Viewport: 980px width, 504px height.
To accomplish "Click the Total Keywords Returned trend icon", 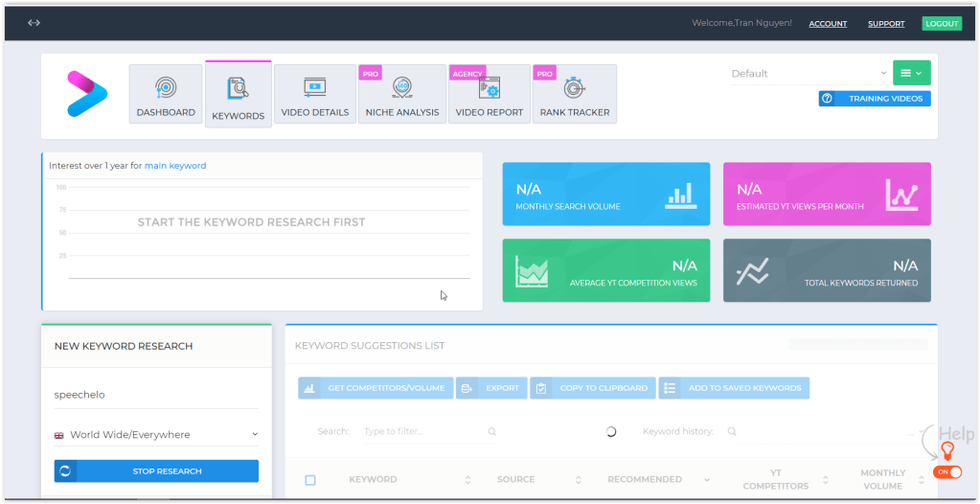I will tap(752, 271).
